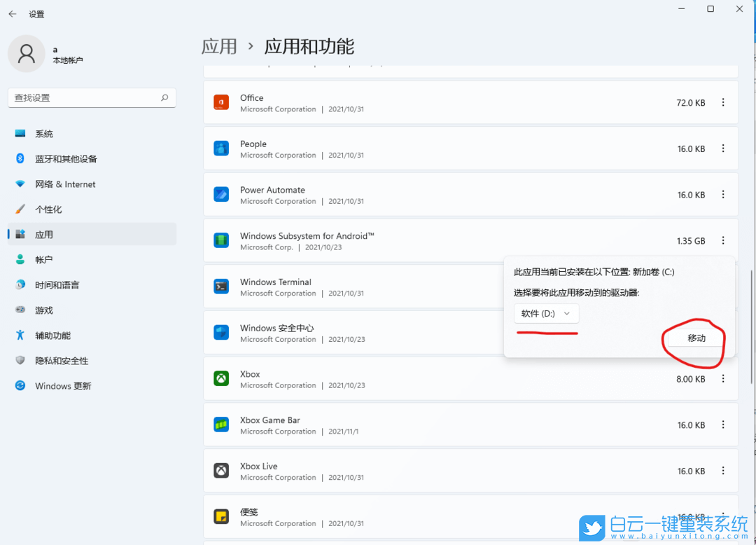The width and height of the screenshot is (756, 545).
Task: Click the 游戏 sidebar icon
Action: [20, 310]
